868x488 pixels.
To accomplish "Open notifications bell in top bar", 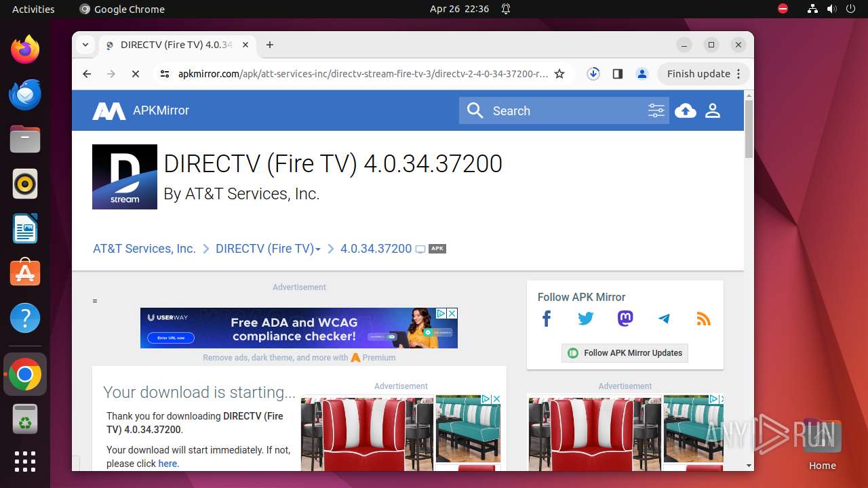I will click(506, 9).
